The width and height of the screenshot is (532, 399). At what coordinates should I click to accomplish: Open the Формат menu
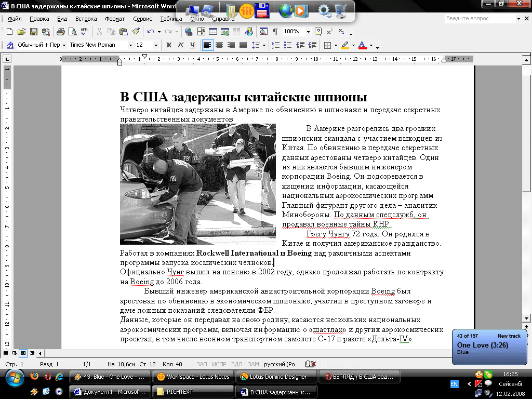[x=114, y=19]
